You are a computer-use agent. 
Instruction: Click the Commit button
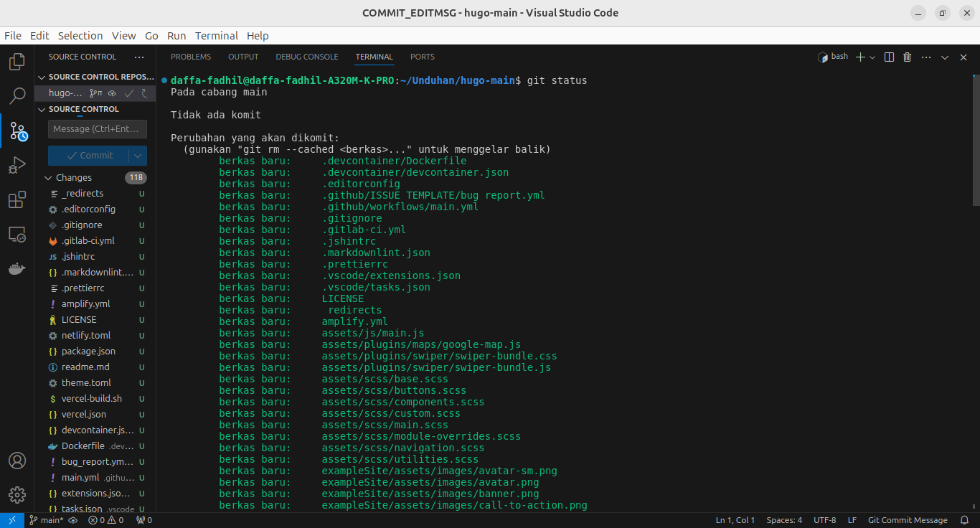89,156
